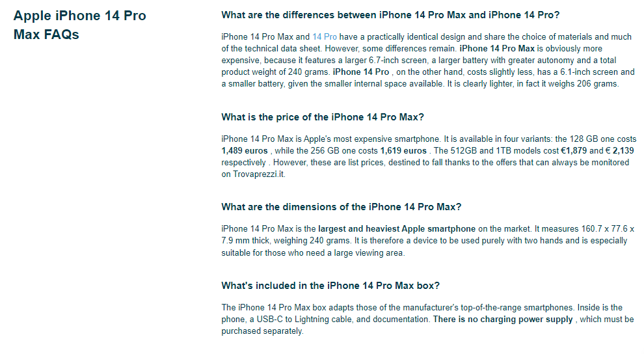
Task: Click bold "There is no charging power supply"
Action: click(x=503, y=320)
